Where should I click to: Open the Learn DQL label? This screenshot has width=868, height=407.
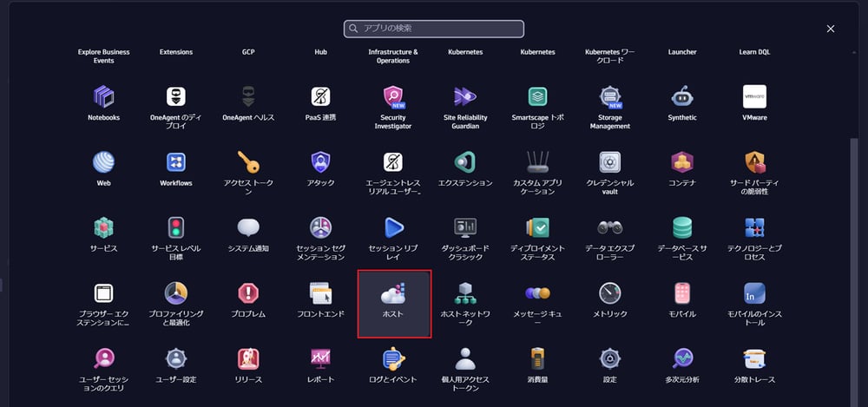click(754, 52)
